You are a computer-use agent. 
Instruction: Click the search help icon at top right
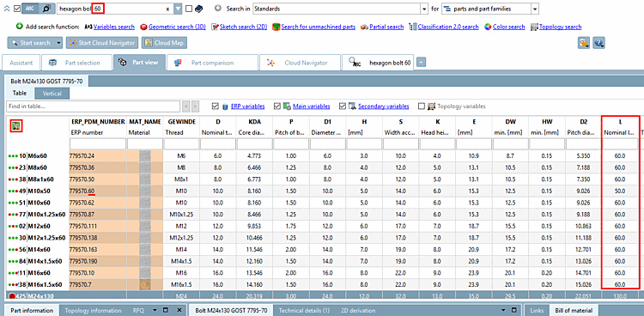(x=598, y=42)
